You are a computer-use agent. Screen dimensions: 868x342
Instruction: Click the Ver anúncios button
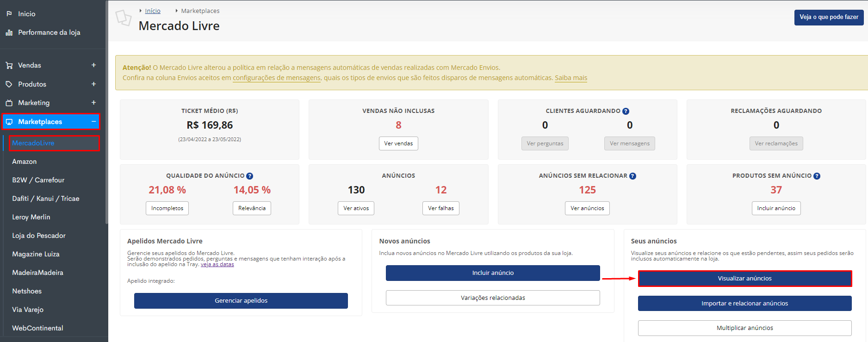pyautogui.click(x=587, y=208)
